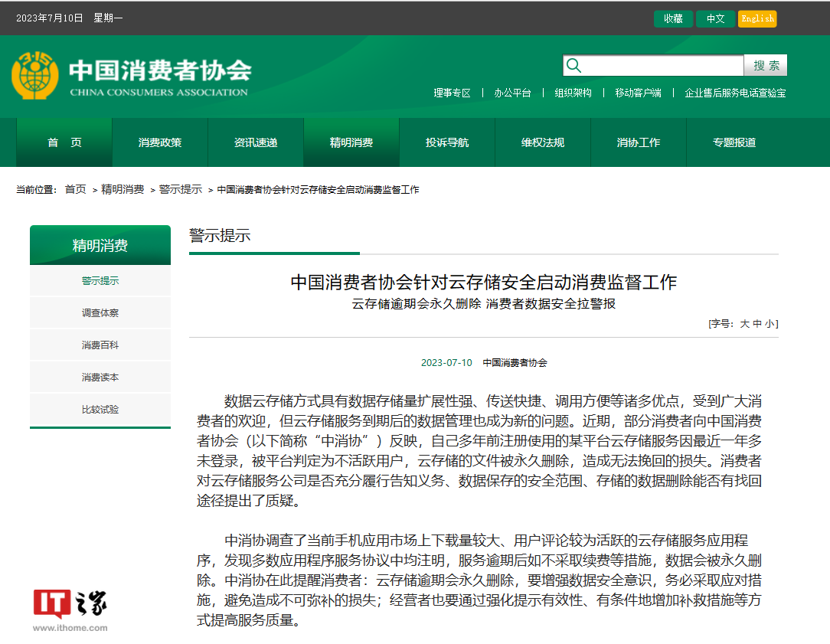Open 比较试验 from the left sidebar

[100, 408]
